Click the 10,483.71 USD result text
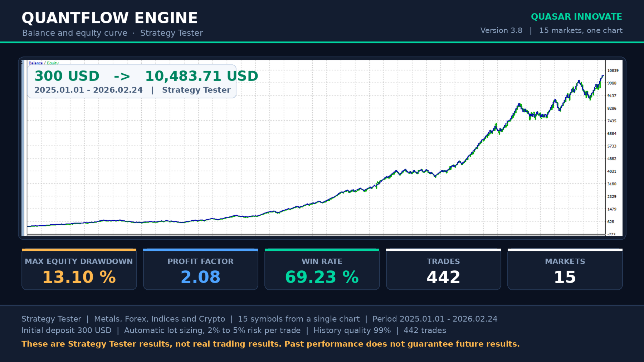Screen dimensions: 644x362 click(201, 76)
